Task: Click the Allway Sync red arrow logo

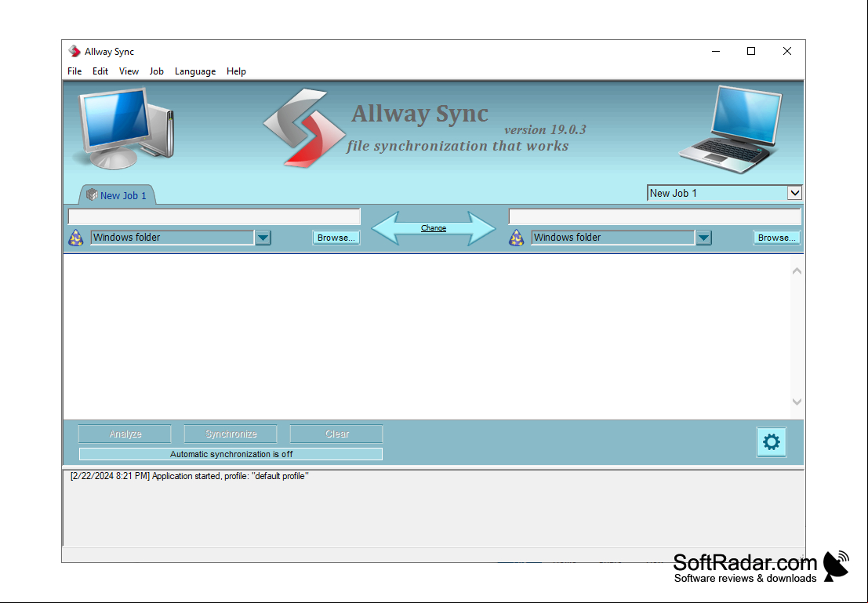Action: (x=304, y=128)
